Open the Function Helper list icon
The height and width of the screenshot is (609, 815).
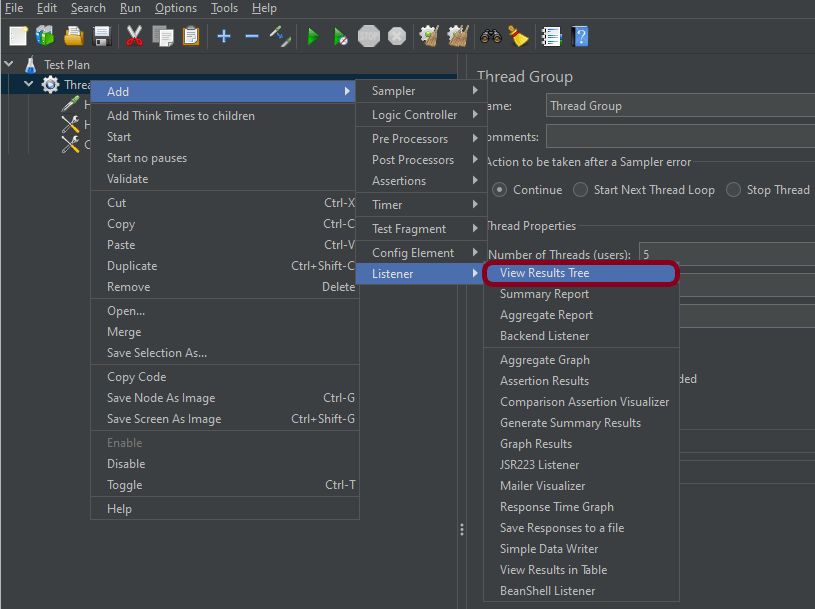coord(551,37)
